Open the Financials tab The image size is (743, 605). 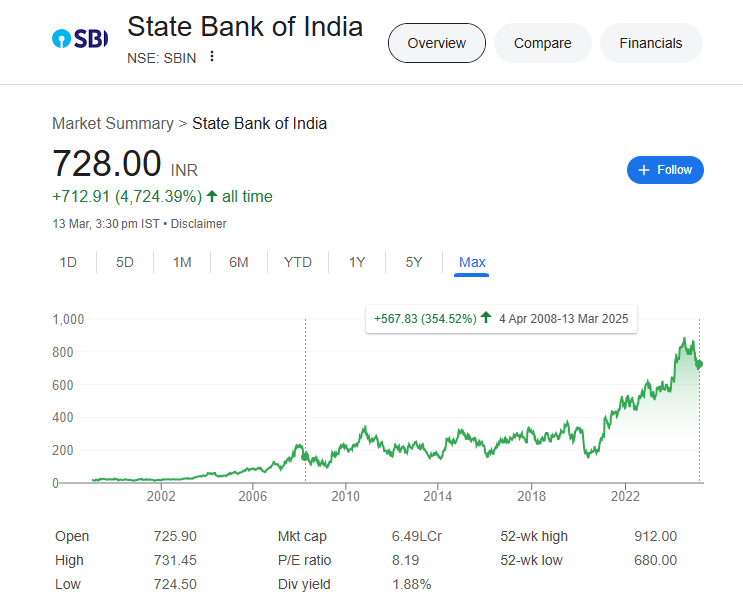[x=650, y=43]
